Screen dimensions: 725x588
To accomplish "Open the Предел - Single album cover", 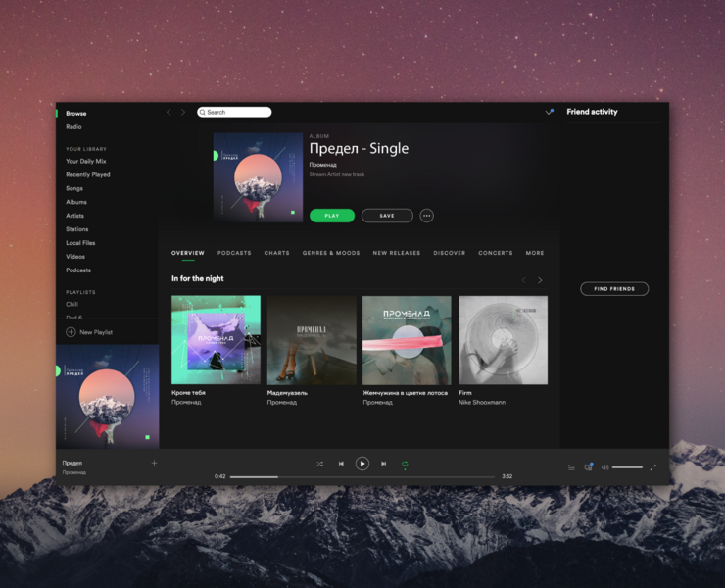I will pos(258,177).
